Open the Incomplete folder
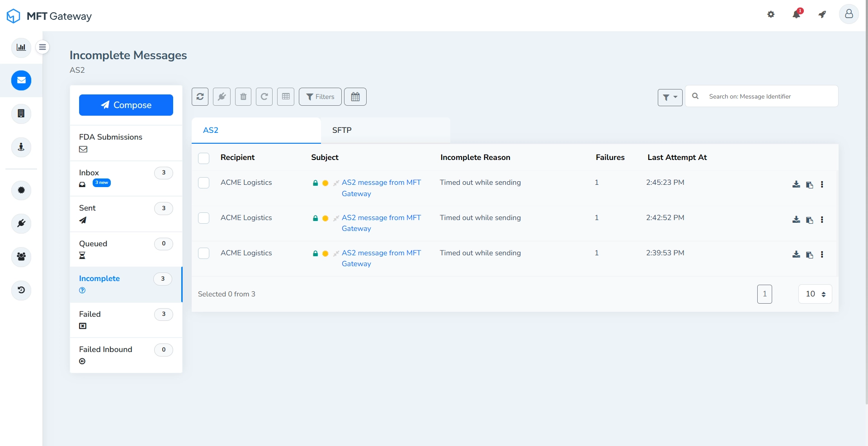The width and height of the screenshot is (868, 446). (126, 284)
